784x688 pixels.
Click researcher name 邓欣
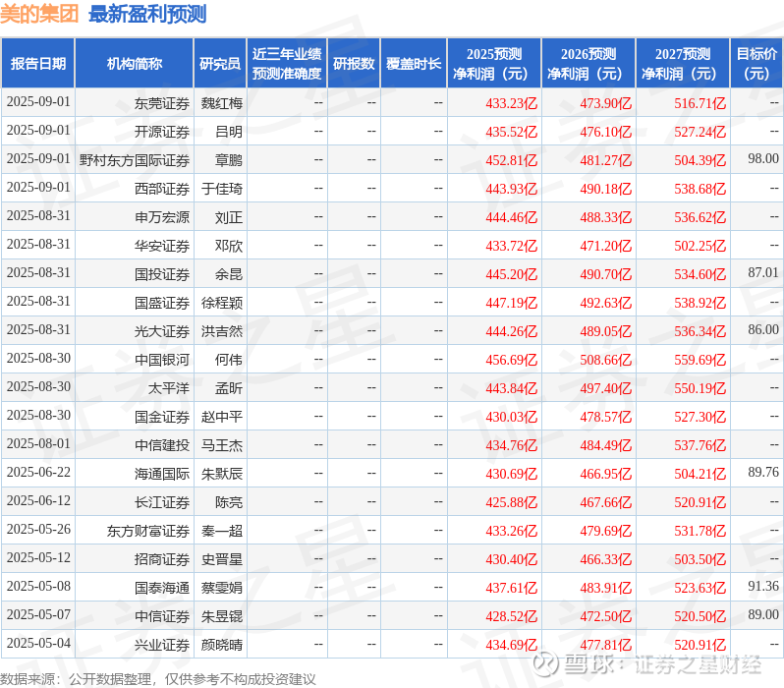tap(229, 246)
